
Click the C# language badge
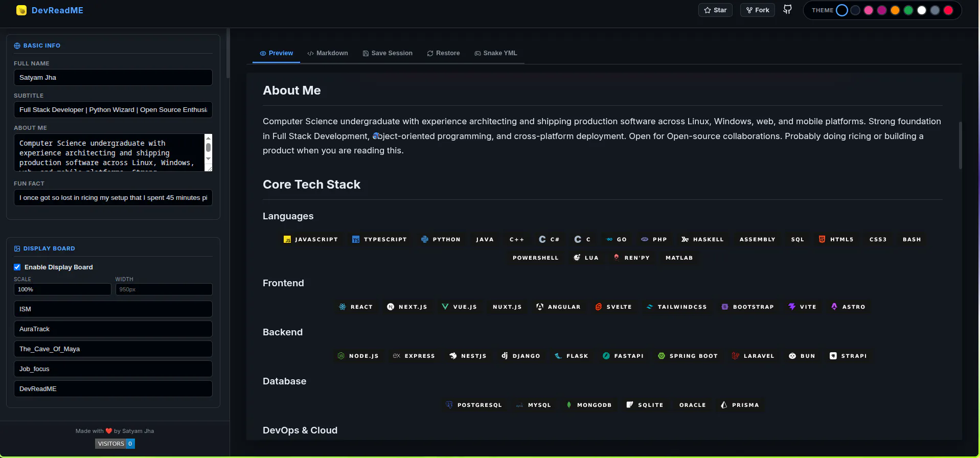pyautogui.click(x=549, y=239)
